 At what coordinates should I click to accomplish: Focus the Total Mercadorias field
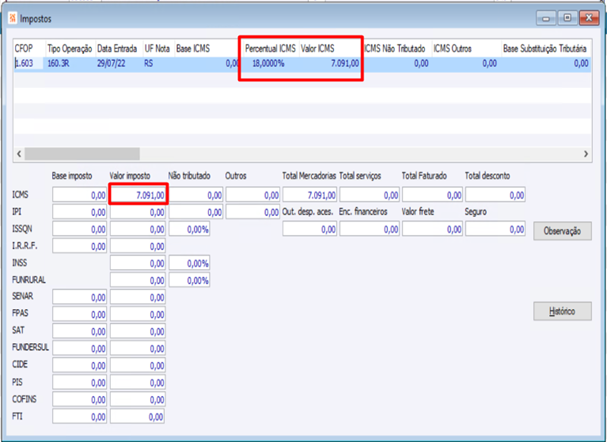pos(309,195)
